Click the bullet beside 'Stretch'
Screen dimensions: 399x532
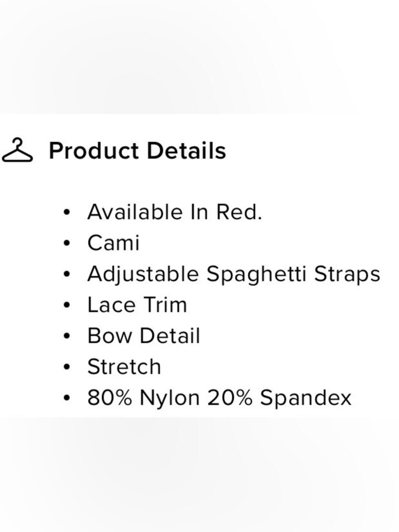point(67,367)
